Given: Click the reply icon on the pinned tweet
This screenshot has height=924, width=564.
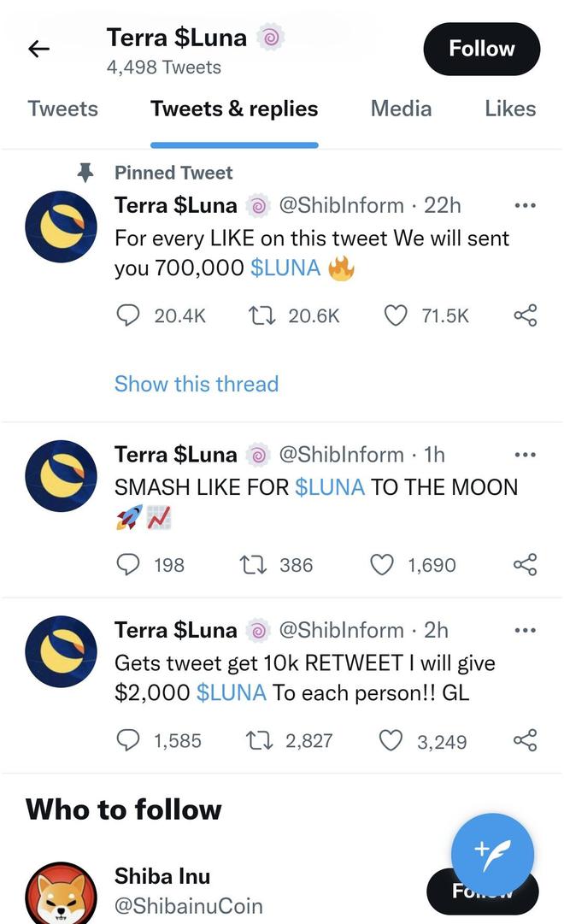Looking at the screenshot, I should tap(128, 315).
